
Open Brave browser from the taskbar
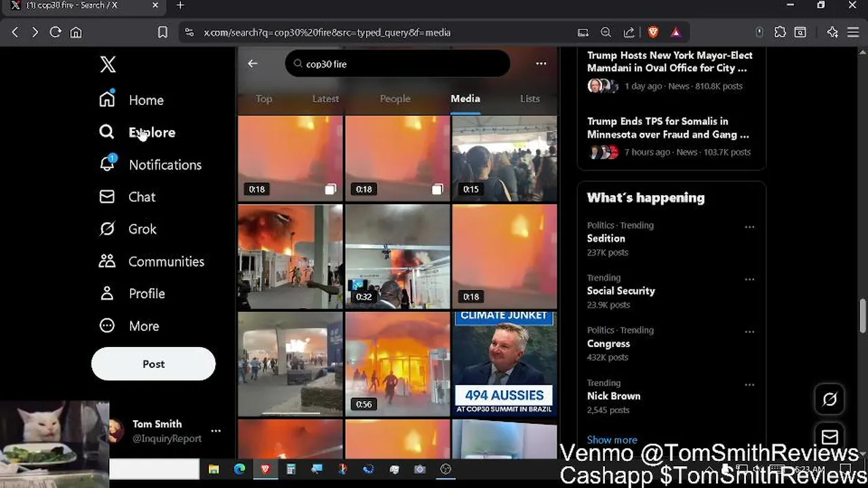(x=265, y=469)
